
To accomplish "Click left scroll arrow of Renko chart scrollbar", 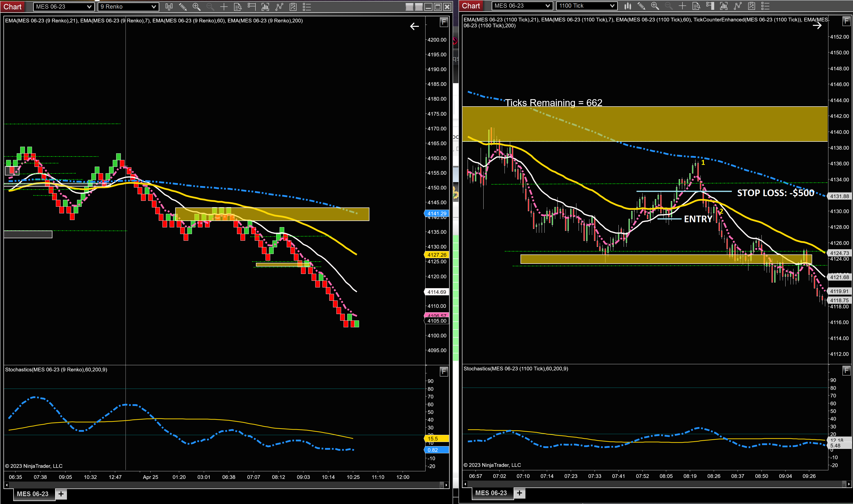I will click(x=6, y=485).
